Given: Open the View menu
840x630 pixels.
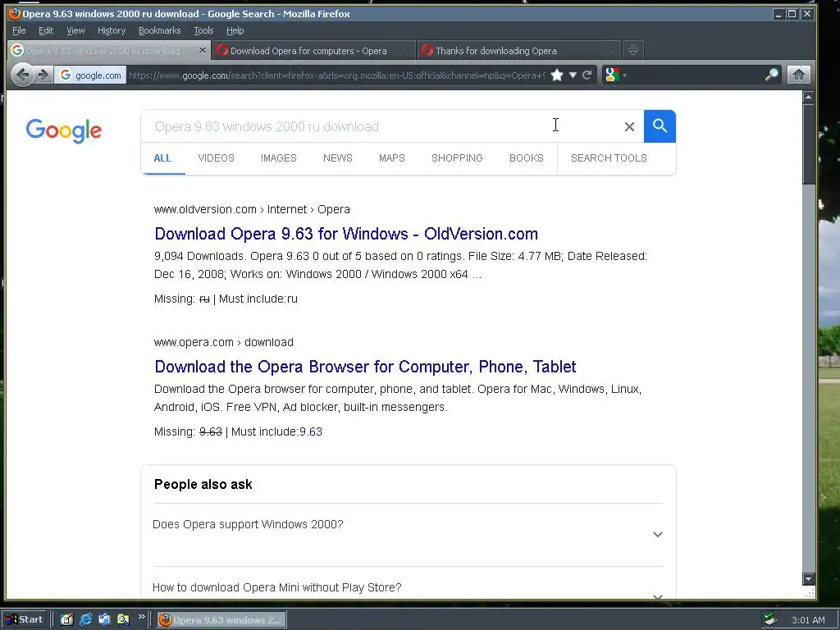Looking at the screenshot, I should coord(75,30).
